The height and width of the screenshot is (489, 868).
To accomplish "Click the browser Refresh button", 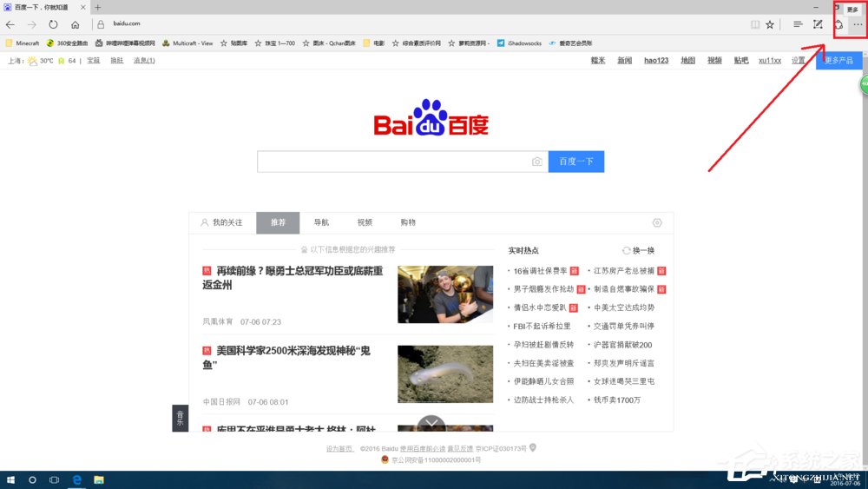I will coord(53,24).
